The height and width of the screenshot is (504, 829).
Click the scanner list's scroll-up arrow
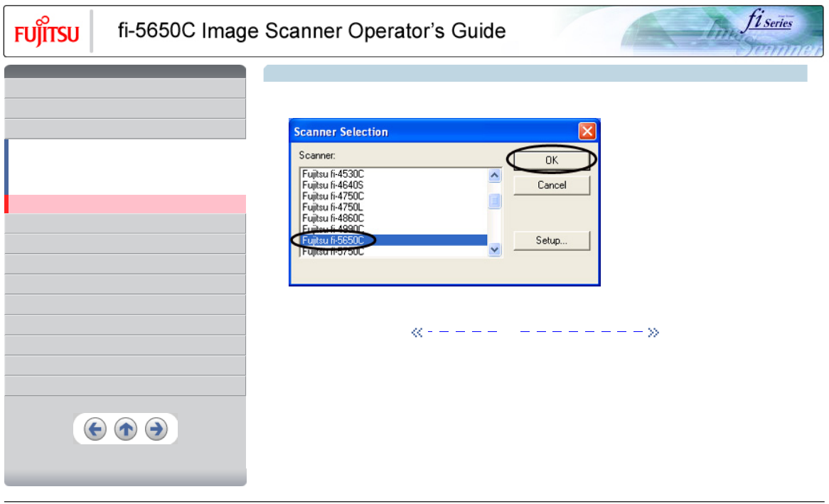tap(494, 176)
